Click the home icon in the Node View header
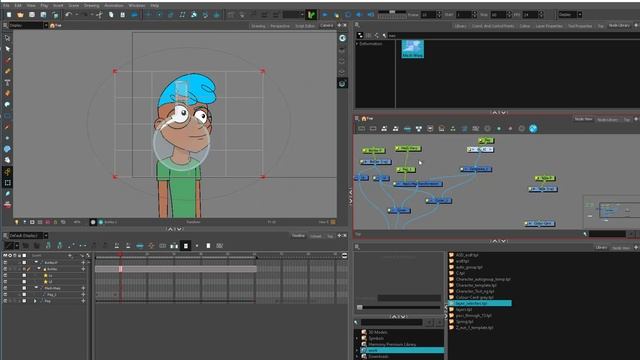The width and height of the screenshot is (640, 360). click(364, 118)
